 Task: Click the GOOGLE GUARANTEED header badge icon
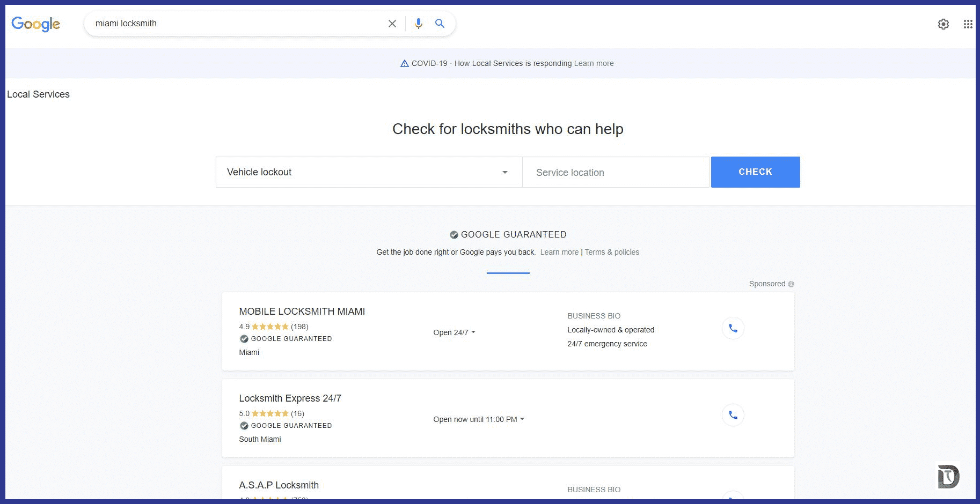pos(454,235)
